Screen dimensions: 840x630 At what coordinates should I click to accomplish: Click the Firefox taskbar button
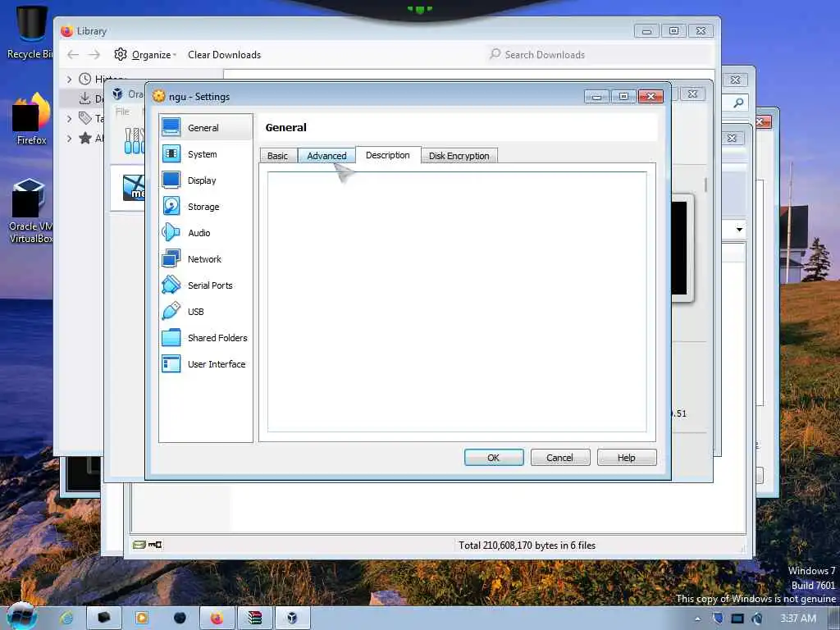[217, 619]
